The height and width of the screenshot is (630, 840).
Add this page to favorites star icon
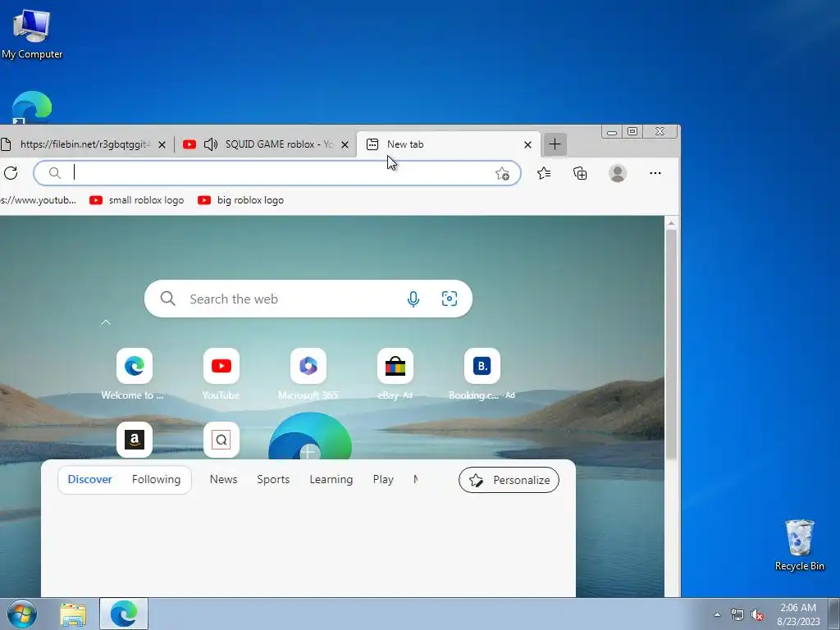pos(502,174)
